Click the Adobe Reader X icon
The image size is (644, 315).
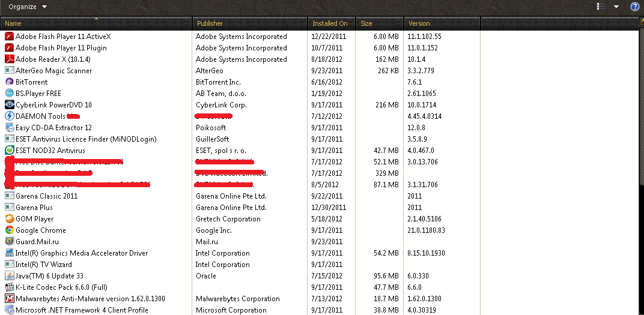pyautogui.click(x=9, y=59)
